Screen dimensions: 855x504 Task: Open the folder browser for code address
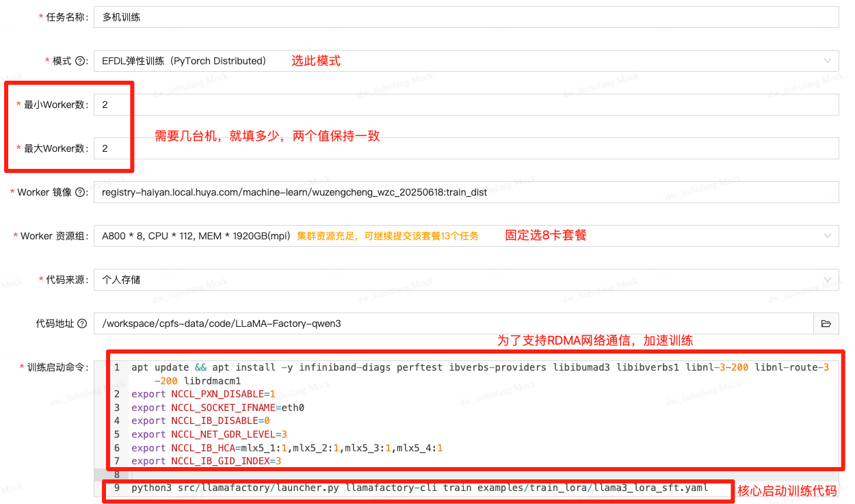click(826, 323)
